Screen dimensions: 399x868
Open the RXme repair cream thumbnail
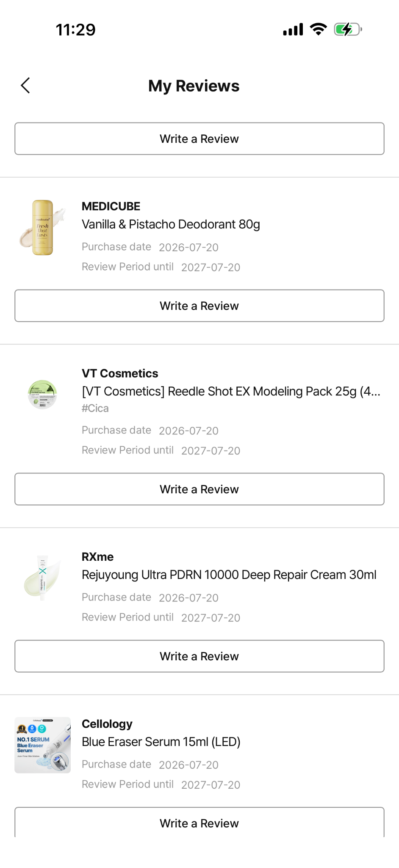click(x=43, y=578)
